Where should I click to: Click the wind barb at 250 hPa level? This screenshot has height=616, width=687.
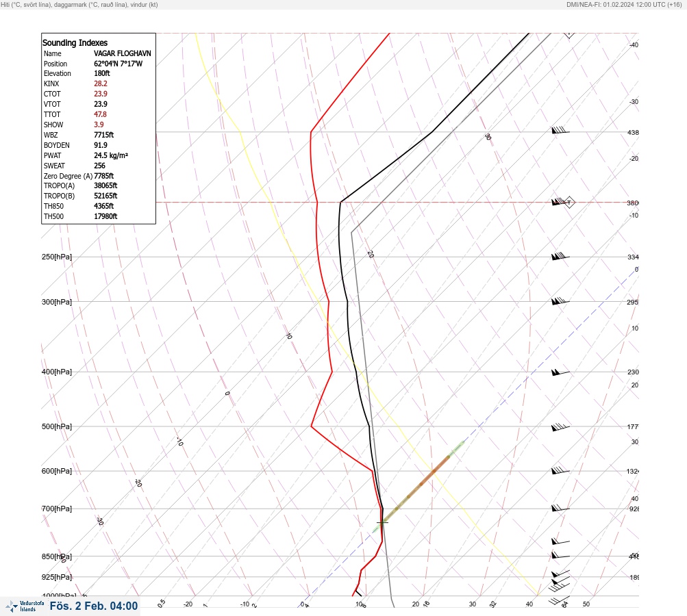pos(560,256)
